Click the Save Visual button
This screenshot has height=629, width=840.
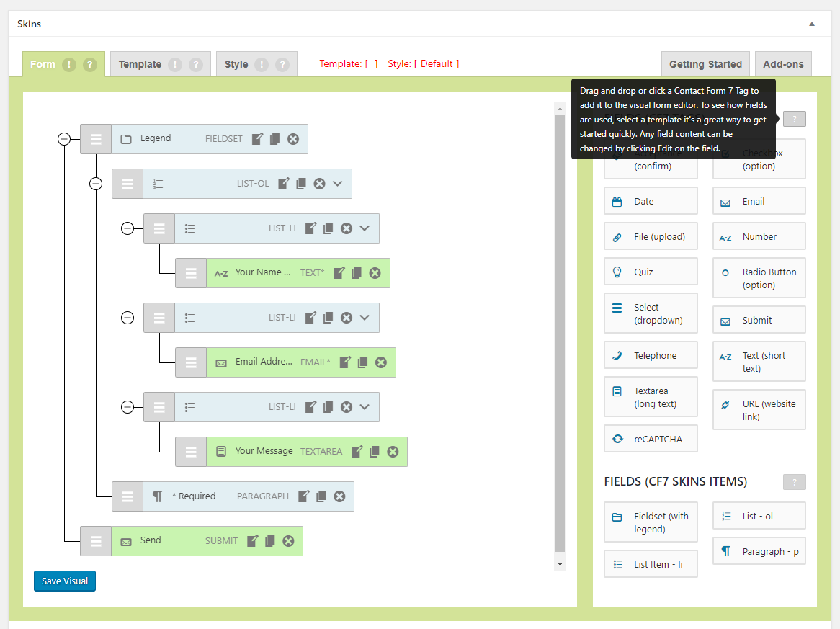[x=65, y=581]
